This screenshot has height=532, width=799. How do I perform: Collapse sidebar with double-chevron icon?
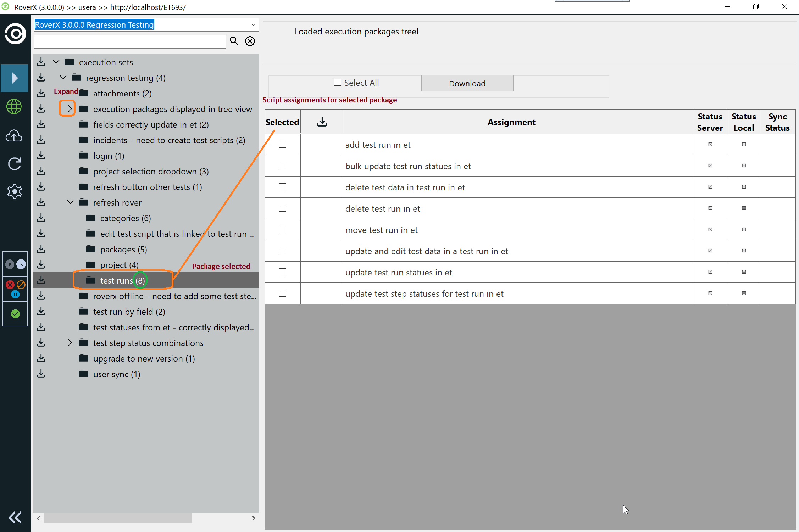coord(15,517)
